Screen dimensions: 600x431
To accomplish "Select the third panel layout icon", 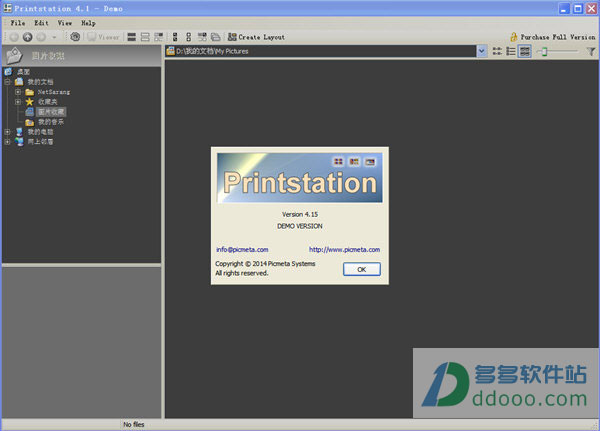I will point(158,37).
